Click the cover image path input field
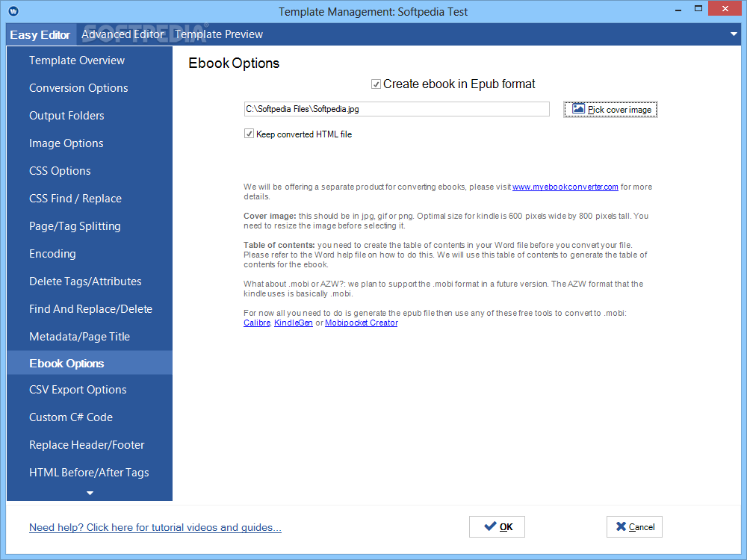The width and height of the screenshot is (747, 560). [x=397, y=109]
